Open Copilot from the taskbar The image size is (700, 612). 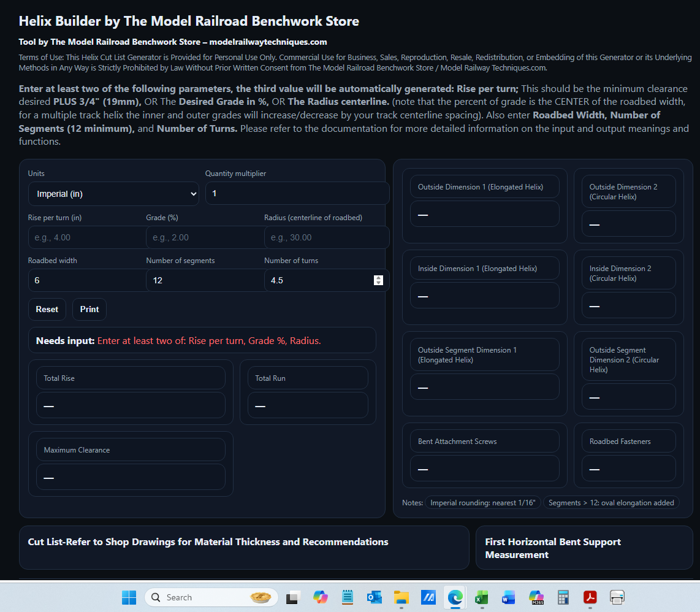pos(321,597)
